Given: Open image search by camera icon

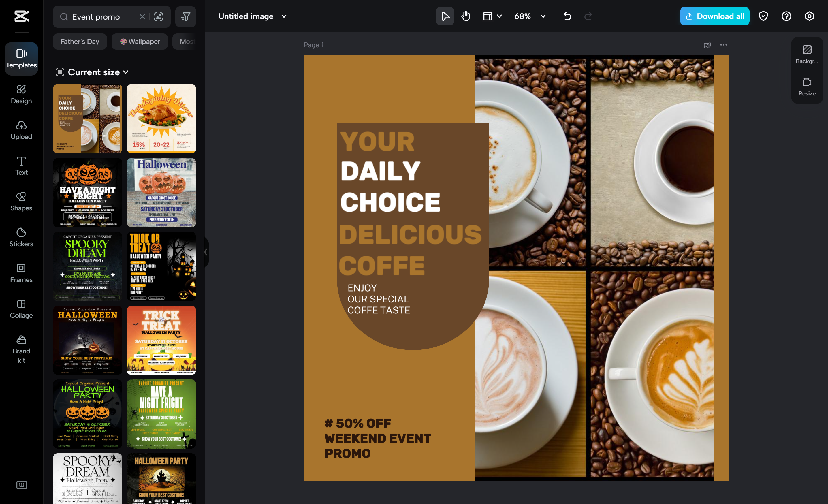Looking at the screenshot, I should (158, 17).
